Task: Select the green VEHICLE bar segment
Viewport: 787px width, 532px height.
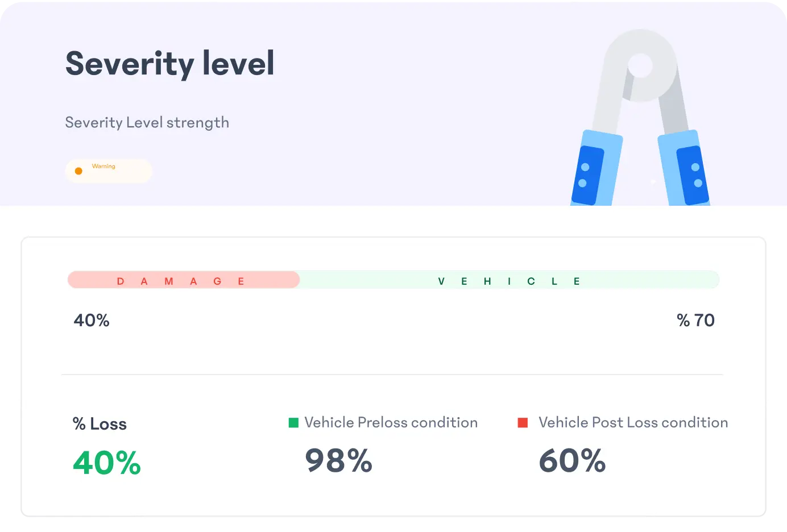Action: point(508,280)
